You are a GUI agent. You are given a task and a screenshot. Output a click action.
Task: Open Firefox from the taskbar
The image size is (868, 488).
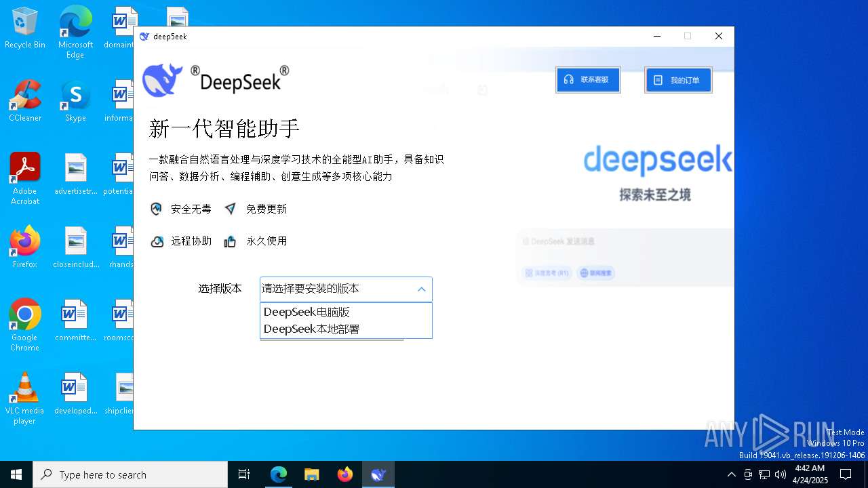coord(345,474)
